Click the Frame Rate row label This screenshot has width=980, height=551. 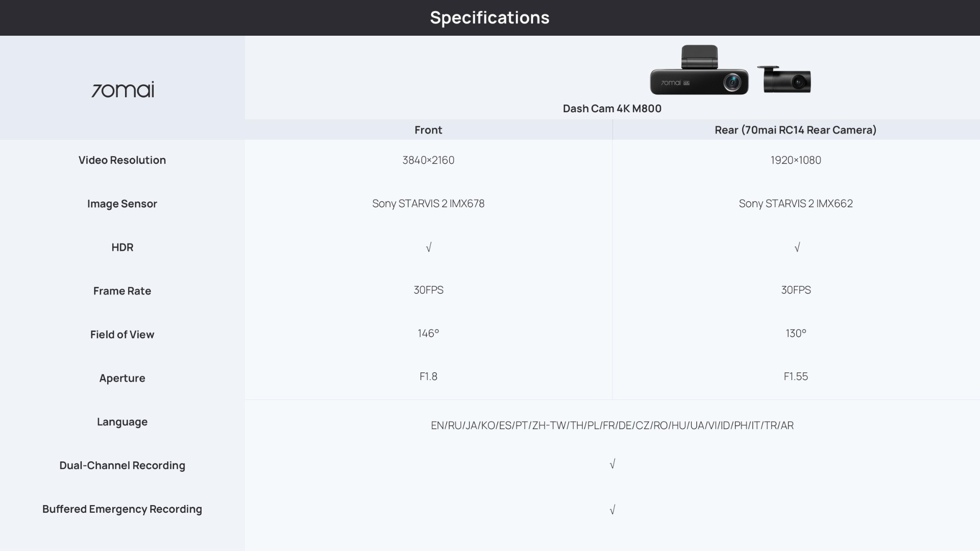pyautogui.click(x=122, y=291)
